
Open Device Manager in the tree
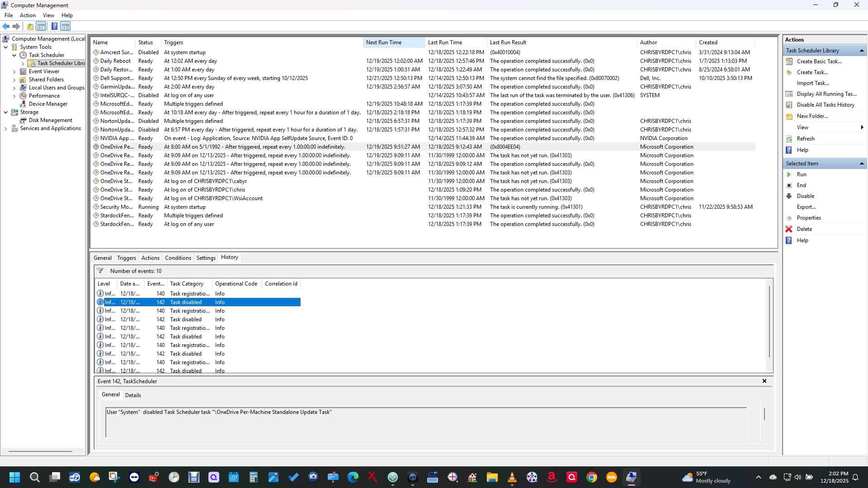point(48,104)
